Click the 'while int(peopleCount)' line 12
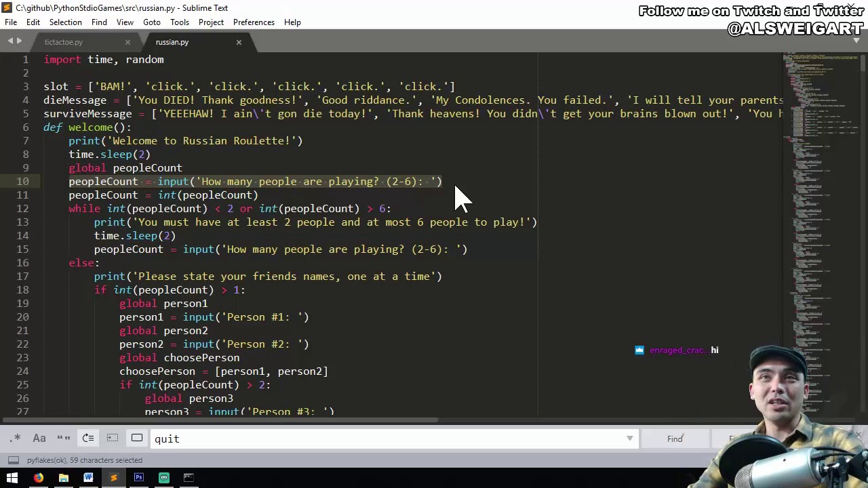Image resolution: width=868 pixels, height=488 pixels. pos(230,209)
